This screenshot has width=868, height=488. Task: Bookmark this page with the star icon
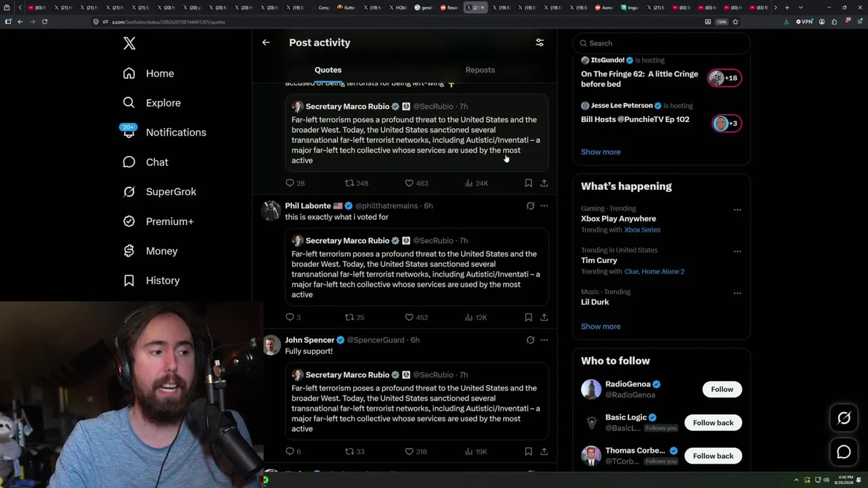coord(735,22)
